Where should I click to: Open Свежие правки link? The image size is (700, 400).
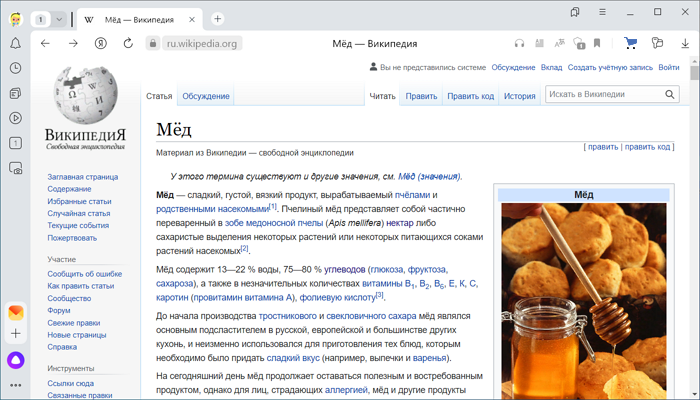(x=74, y=323)
